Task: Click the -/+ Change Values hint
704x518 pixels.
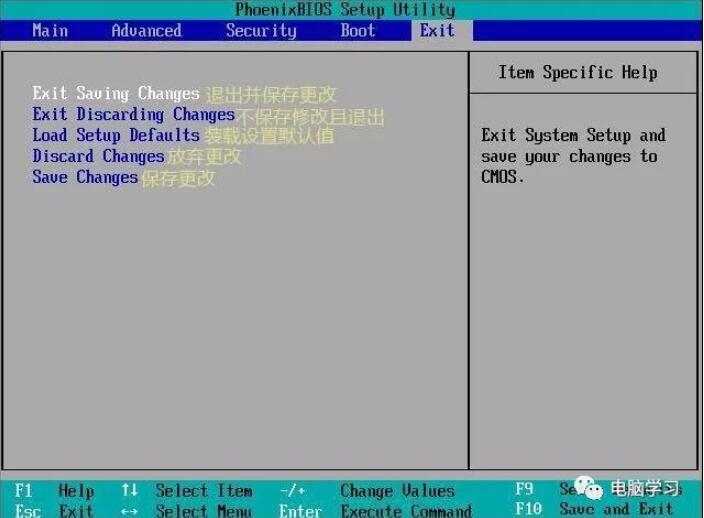Action: [x=367, y=491]
